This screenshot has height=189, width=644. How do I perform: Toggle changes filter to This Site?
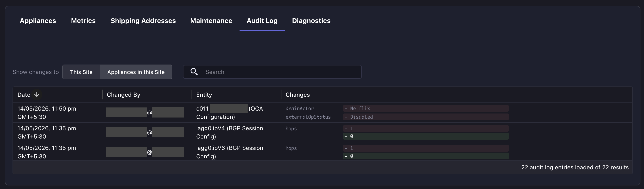tap(81, 72)
